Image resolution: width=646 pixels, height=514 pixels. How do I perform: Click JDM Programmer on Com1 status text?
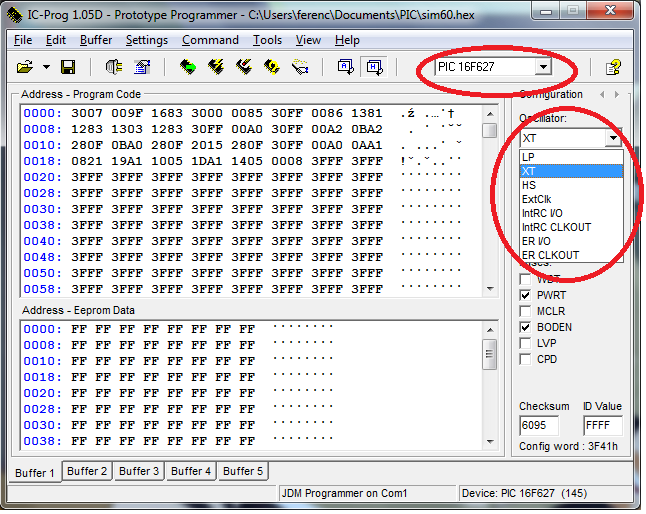click(x=344, y=493)
